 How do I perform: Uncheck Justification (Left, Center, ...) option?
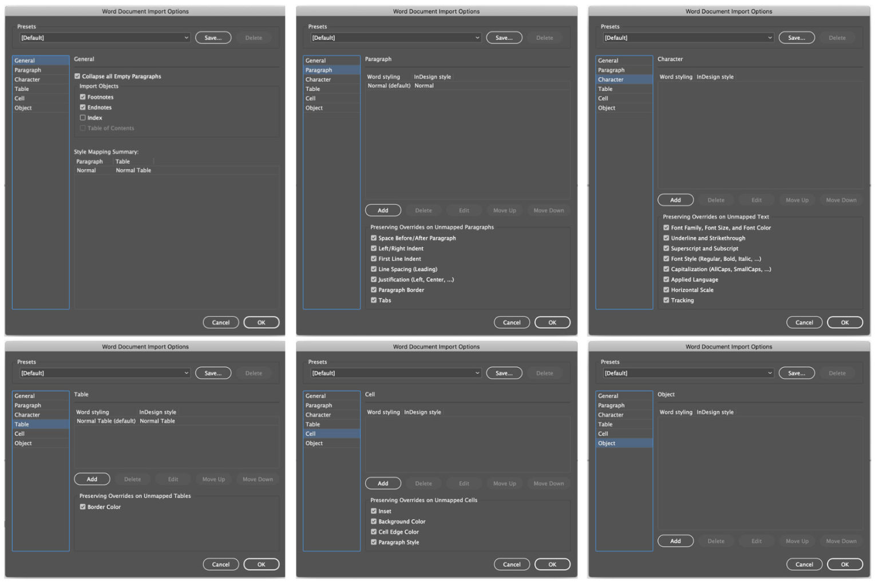(x=374, y=280)
